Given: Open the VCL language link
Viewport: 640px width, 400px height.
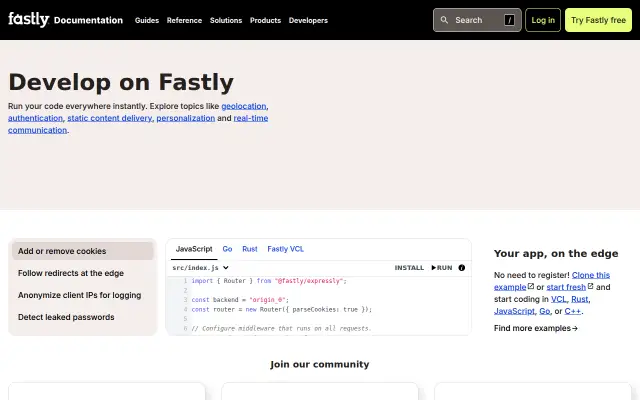Looking at the screenshot, I should (x=558, y=299).
